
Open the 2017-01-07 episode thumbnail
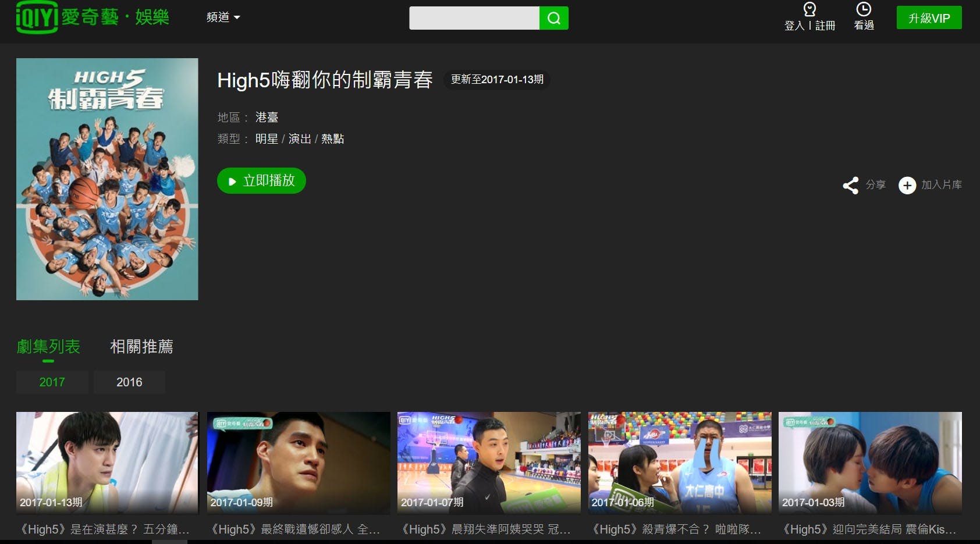pyautogui.click(x=489, y=463)
